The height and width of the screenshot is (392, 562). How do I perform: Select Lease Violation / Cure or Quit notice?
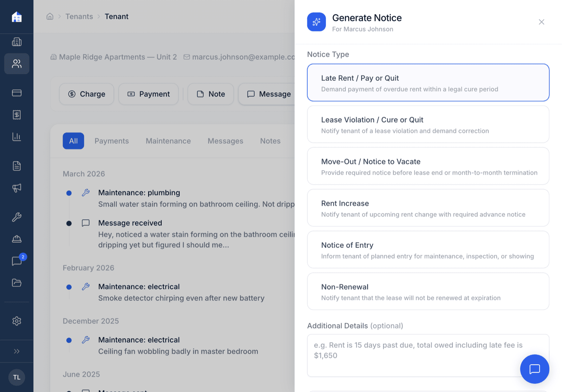(x=428, y=124)
